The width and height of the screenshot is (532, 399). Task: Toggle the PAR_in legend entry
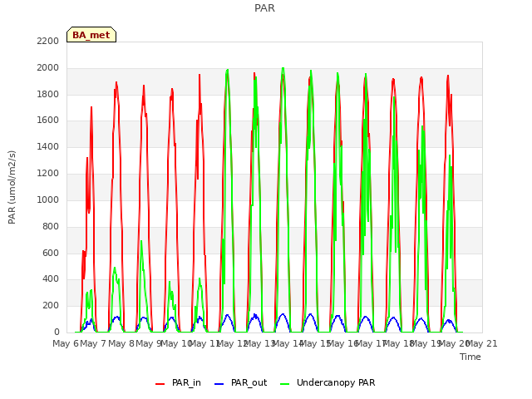point(178,382)
